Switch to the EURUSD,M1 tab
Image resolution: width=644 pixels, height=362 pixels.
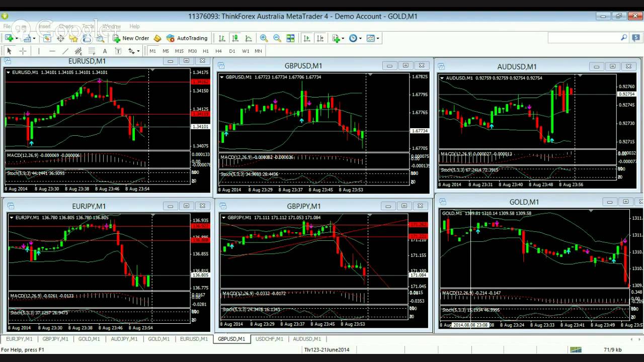point(194,339)
